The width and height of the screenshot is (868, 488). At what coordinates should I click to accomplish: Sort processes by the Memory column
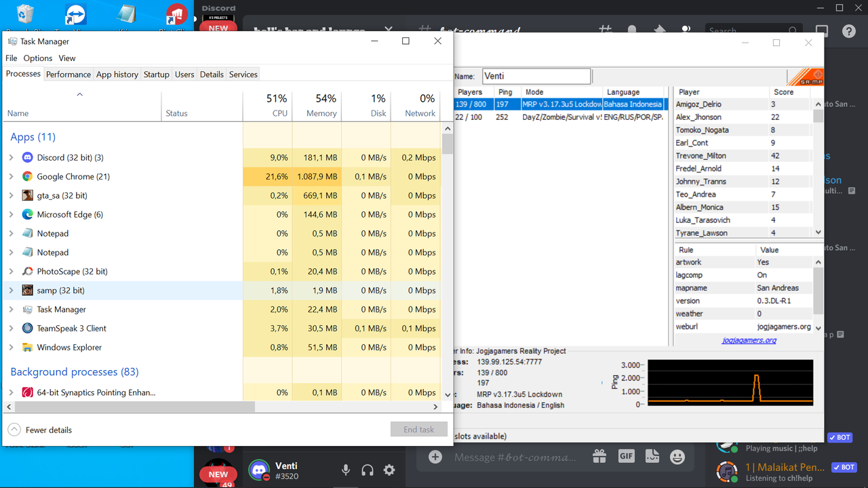pyautogui.click(x=317, y=105)
